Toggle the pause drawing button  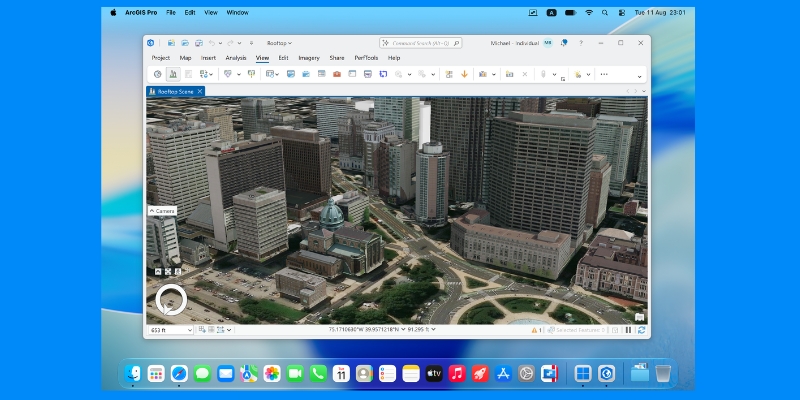tap(629, 330)
